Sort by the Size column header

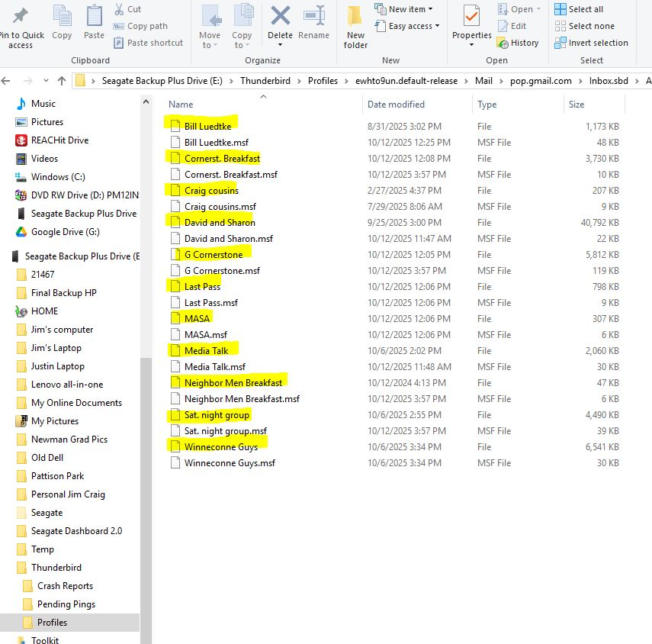[x=577, y=105]
